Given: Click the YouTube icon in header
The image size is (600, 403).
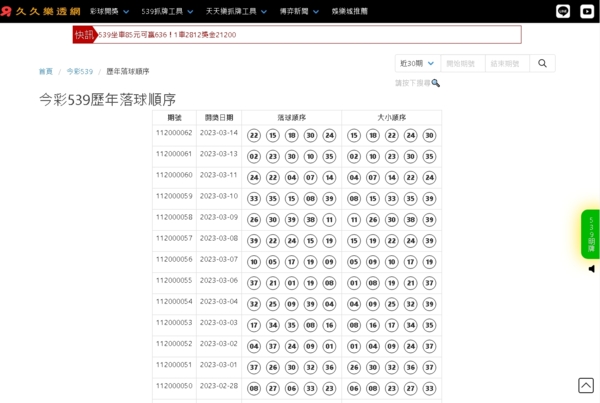Looking at the screenshot, I should 587,11.
